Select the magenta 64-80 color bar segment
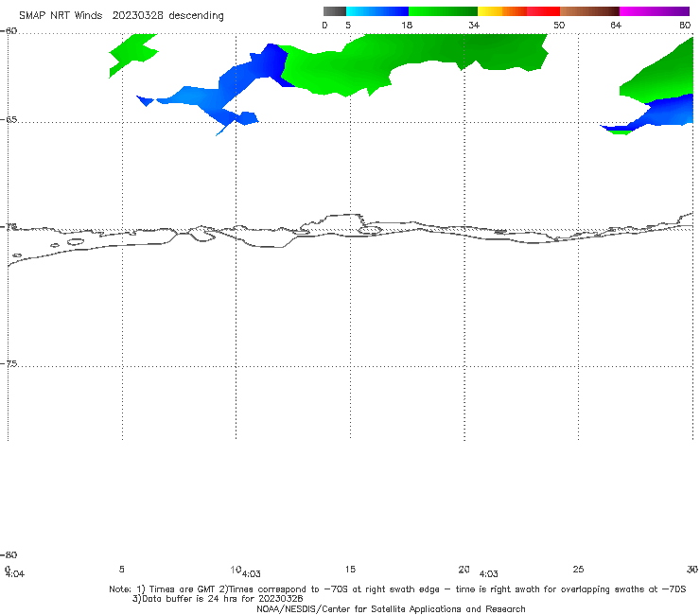This screenshot has width=700, height=615. coord(655,11)
